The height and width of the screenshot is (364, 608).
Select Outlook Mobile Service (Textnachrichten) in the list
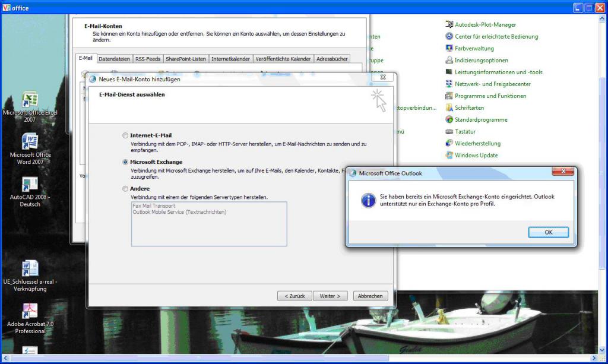pyautogui.click(x=179, y=212)
